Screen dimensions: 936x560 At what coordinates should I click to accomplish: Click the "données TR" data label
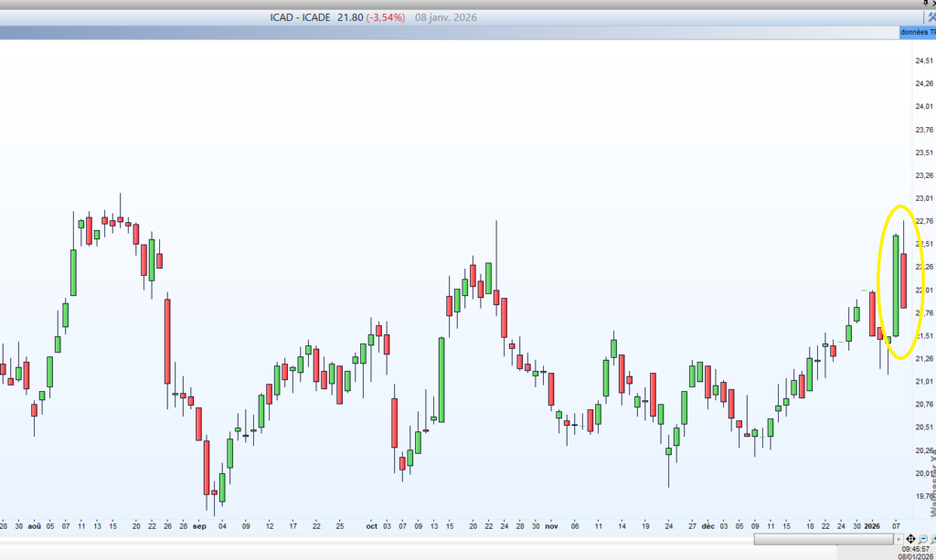[917, 33]
